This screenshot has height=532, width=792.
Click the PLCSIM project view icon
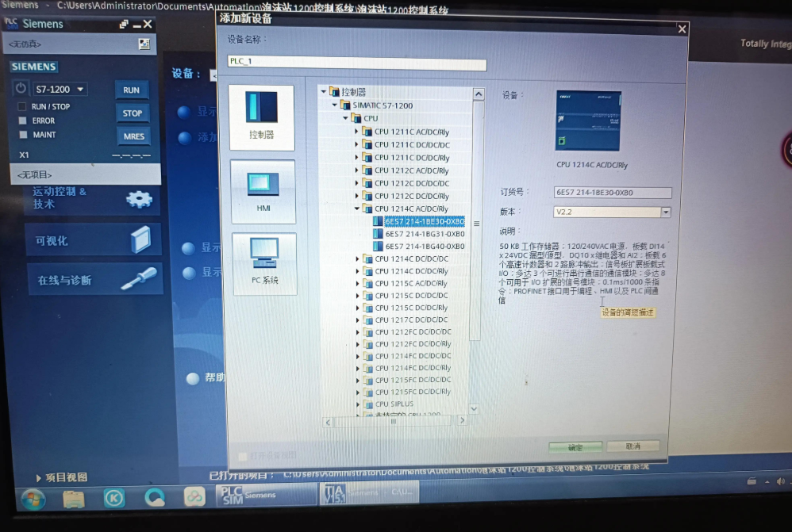click(144, 44)
